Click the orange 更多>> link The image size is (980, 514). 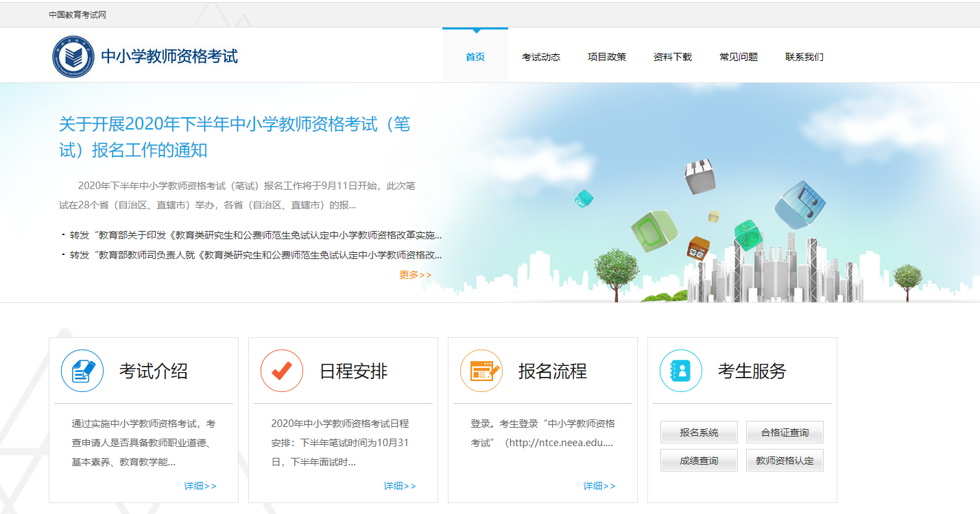(416, 275)
